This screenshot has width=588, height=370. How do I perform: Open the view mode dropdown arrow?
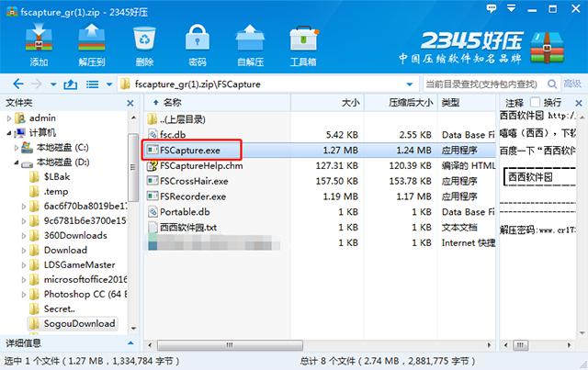pos(109,84)
